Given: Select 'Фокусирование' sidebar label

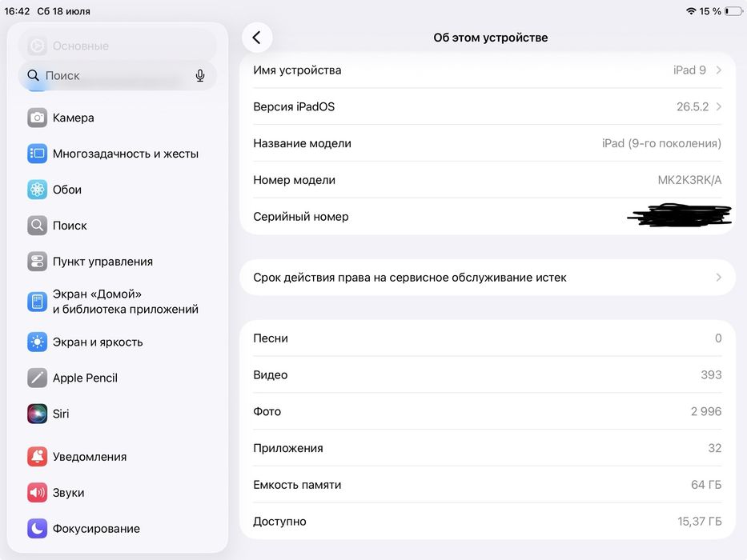Looking at the screenshot, I should (96, 529).
